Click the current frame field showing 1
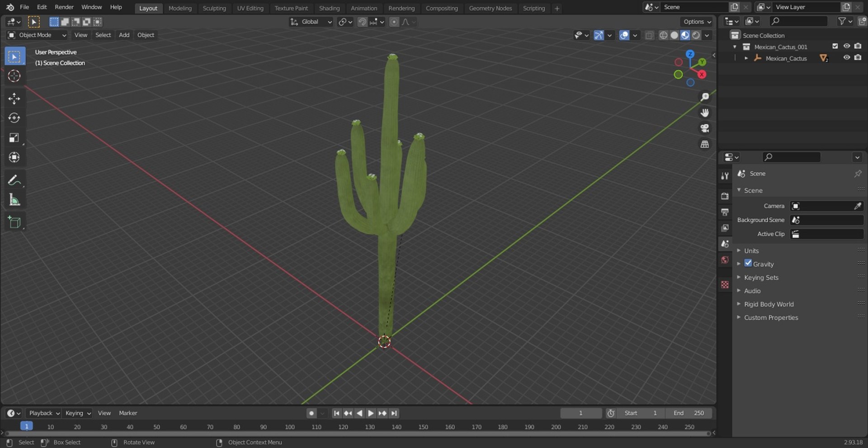The width and height of the screenshot is (868, 448). point(581,413)
